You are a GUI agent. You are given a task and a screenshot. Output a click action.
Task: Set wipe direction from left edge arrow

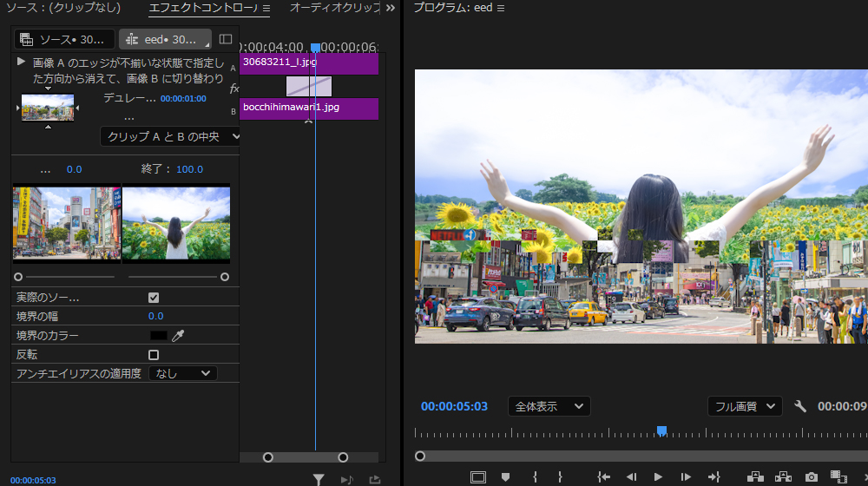[x=17, y=108]
